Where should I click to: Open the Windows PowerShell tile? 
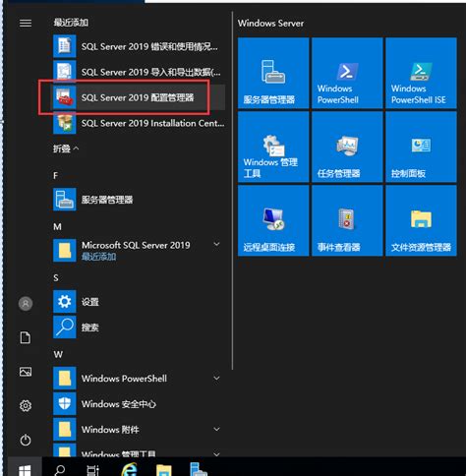click(x=347, y=73)
